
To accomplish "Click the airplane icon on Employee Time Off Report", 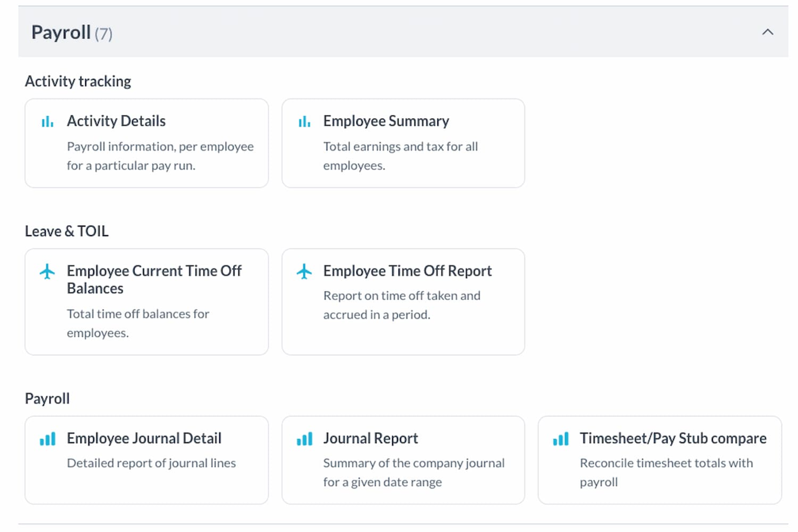I will 304,271.
